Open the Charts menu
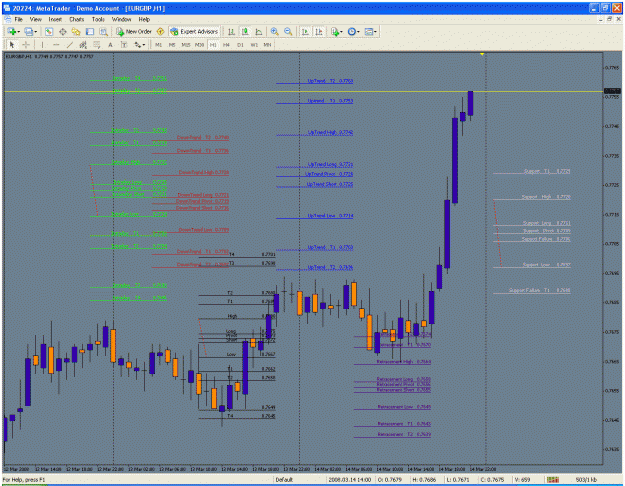This screenshot has height=486, width=625. click(x=77, y=19)
